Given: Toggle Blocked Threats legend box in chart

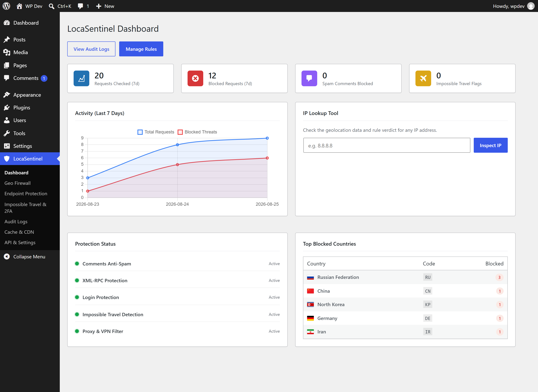Looking at the screenshot, I should click(180, 132).
